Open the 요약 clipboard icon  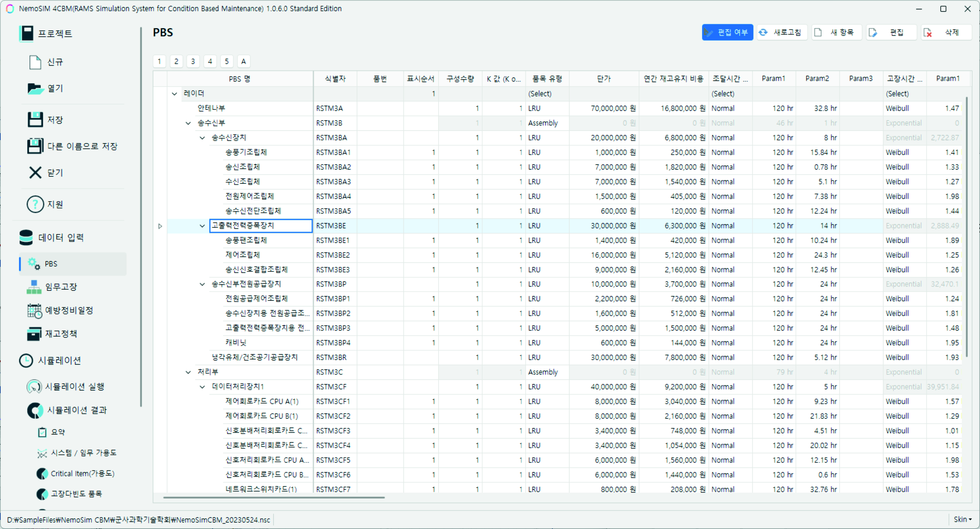(x=42, y=432)
